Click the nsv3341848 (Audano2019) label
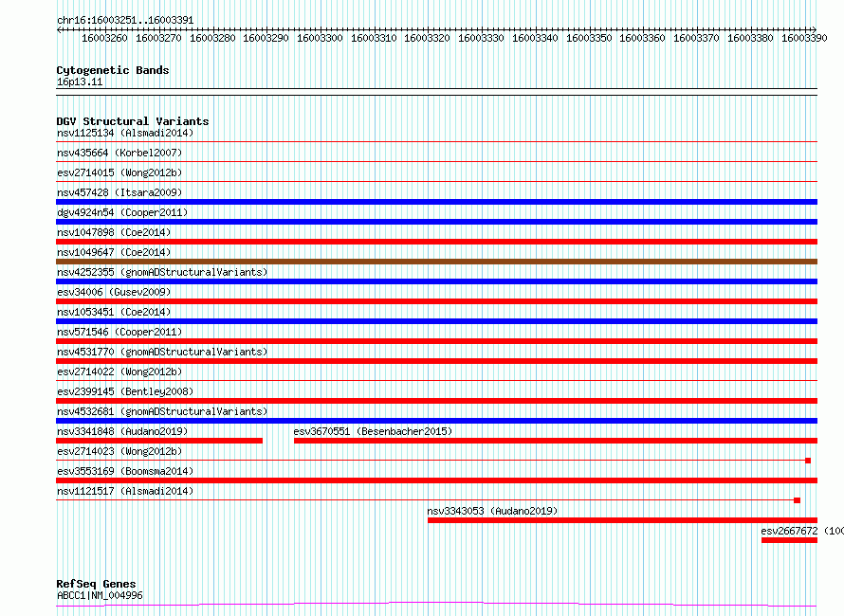 (122, 431)
